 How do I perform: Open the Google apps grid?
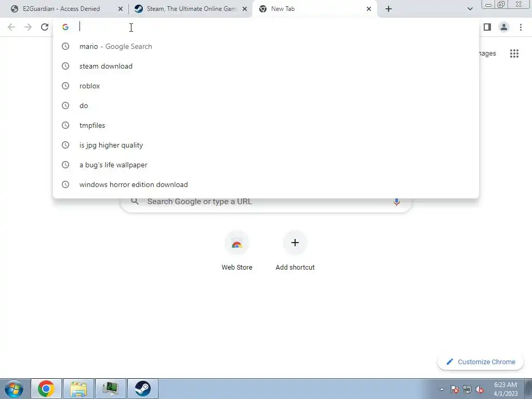click(514, 54)
